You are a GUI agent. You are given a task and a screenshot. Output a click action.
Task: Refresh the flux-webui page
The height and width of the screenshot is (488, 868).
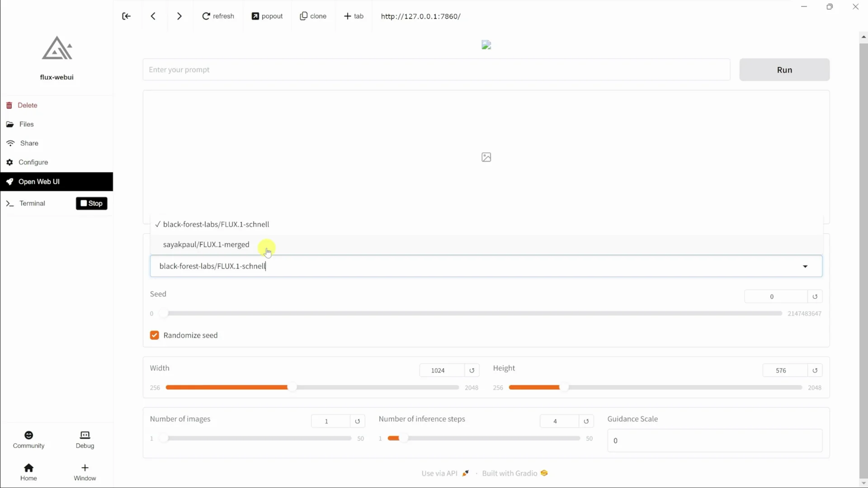click(218, 16)
